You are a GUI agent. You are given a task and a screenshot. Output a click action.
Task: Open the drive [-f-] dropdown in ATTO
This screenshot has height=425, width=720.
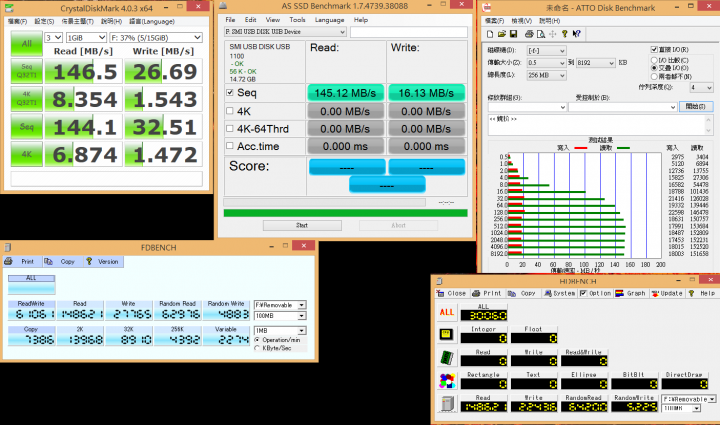546,50
